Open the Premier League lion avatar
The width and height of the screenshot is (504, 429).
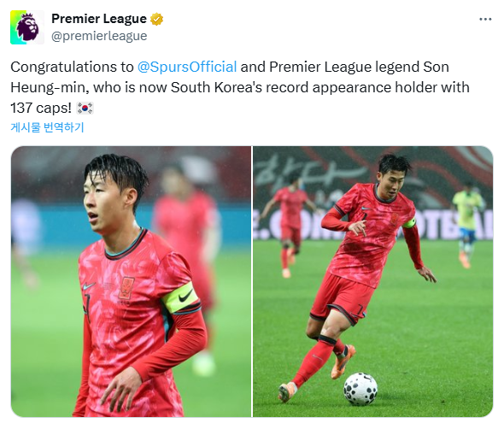[x=27, y=27]
